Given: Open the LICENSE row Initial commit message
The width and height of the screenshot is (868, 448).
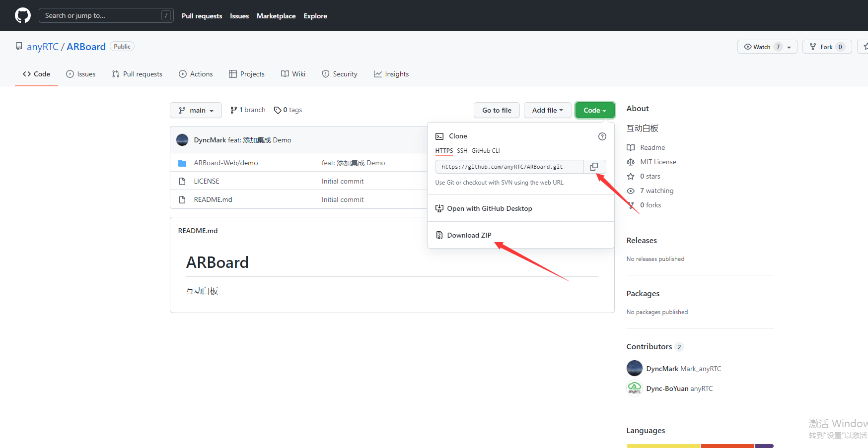Looking at the screenshot, I should (343, 181).
